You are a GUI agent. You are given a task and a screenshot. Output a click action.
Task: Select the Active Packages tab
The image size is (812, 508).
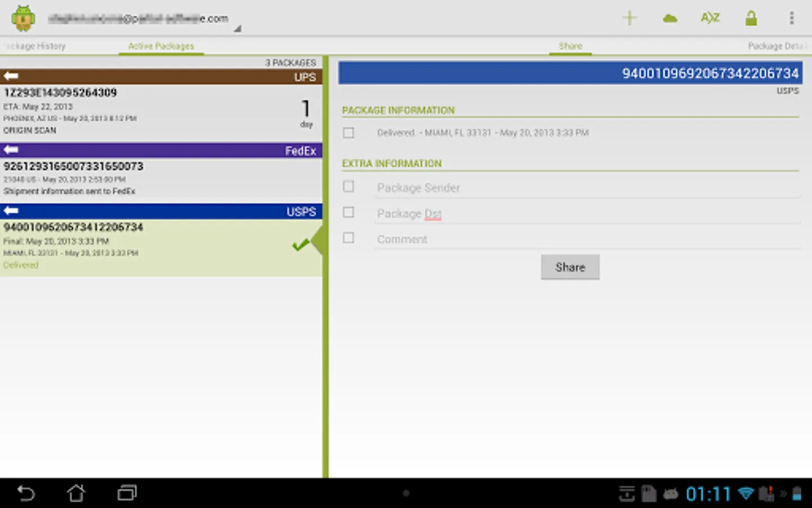click(161, 46)
